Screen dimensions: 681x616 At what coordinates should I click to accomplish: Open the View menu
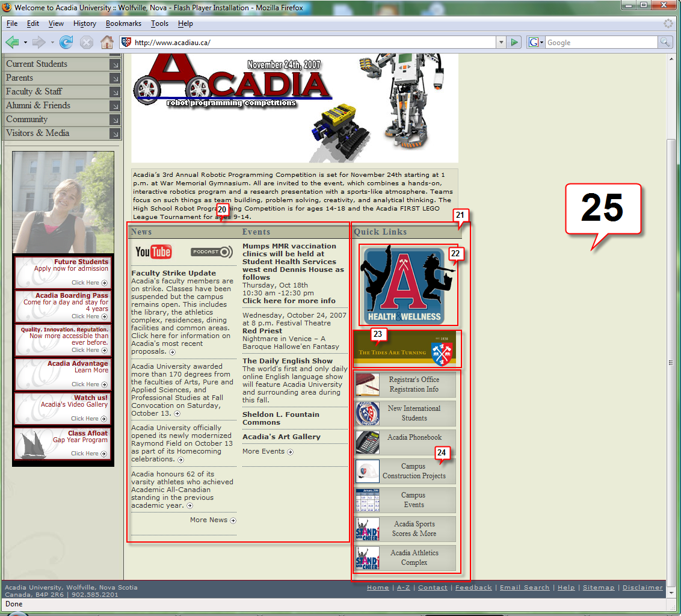pyautogui.click(x=56, y=23)
